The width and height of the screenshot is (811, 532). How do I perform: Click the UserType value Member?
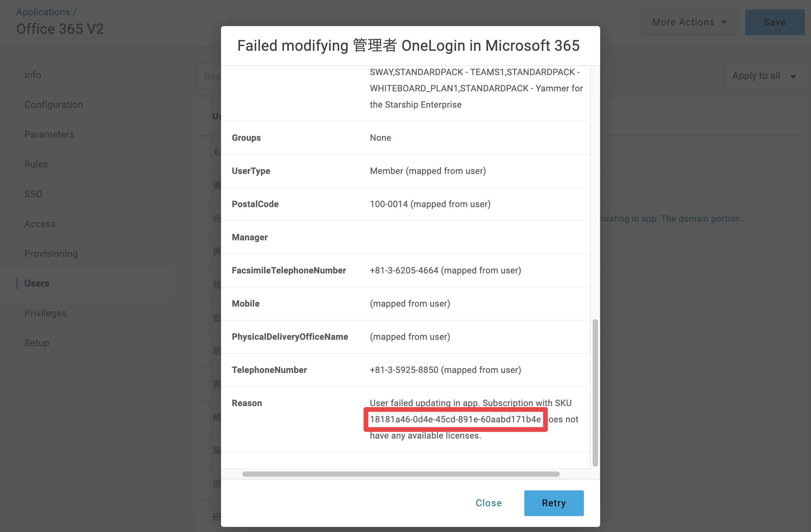[x=387, y=171]
